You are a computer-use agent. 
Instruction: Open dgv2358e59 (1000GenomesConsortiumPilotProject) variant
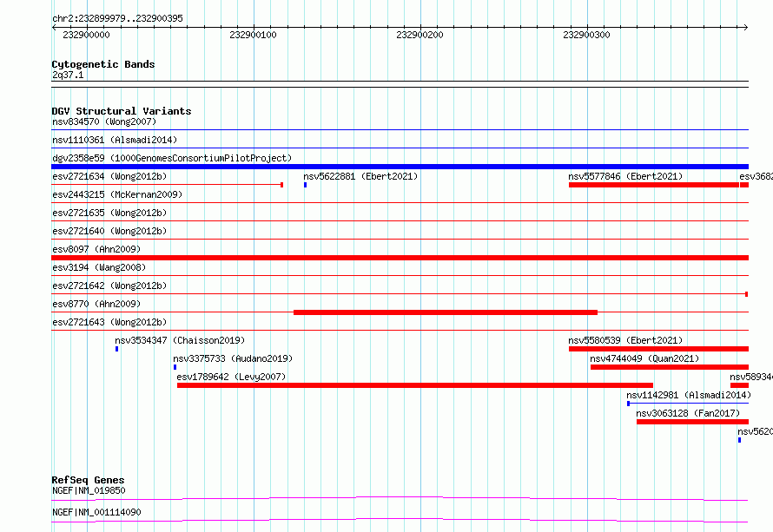pyautogui.click(x=172, y=158)
